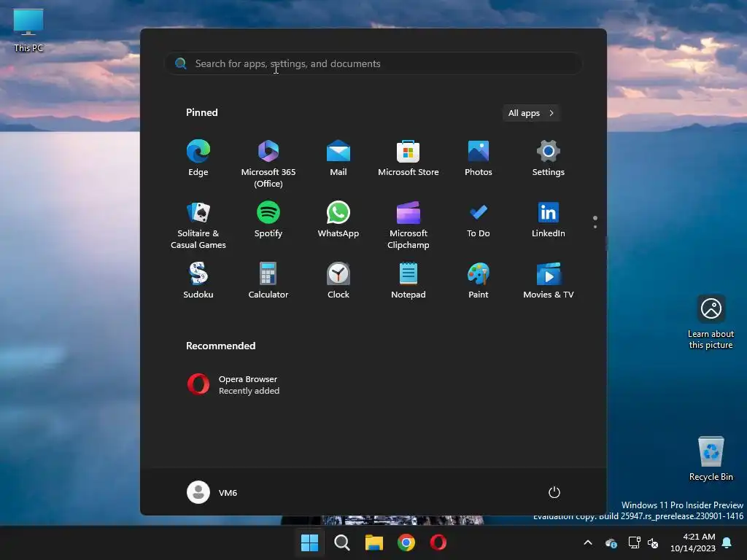Screen dimensions: 747x560
Task: Open Microsoft Clipchamp
Action: pos(409,225)
